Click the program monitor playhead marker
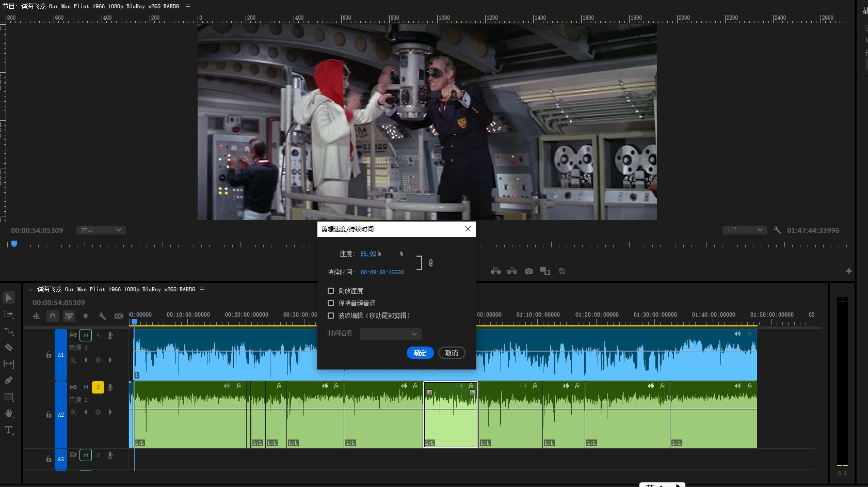The width and height of the screenshot is (868, 487). click(x=14, y=243)
